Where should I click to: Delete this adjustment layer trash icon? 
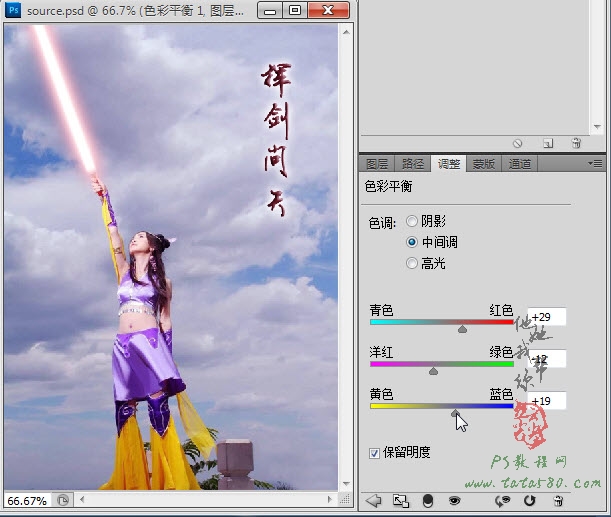click(x=558, y=501)
